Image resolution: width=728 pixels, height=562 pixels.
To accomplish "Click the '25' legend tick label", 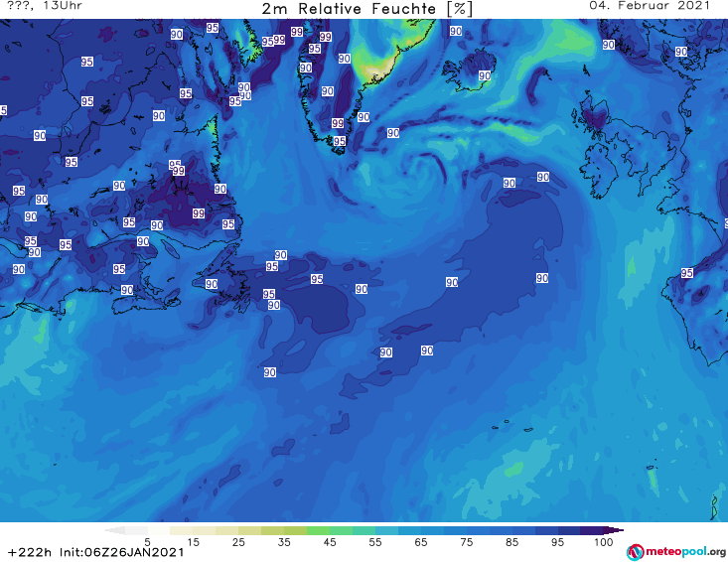I will click(238, 542).
